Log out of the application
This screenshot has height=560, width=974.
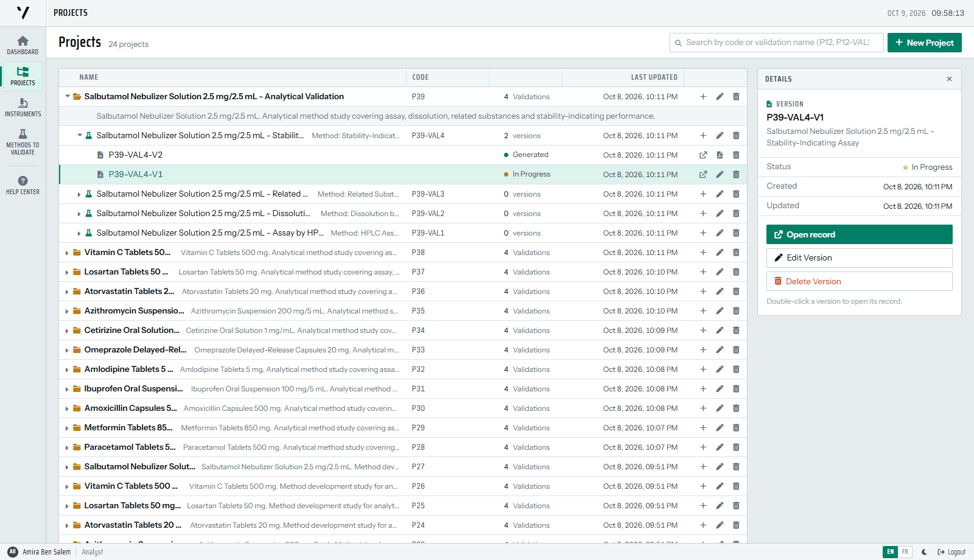951,552
